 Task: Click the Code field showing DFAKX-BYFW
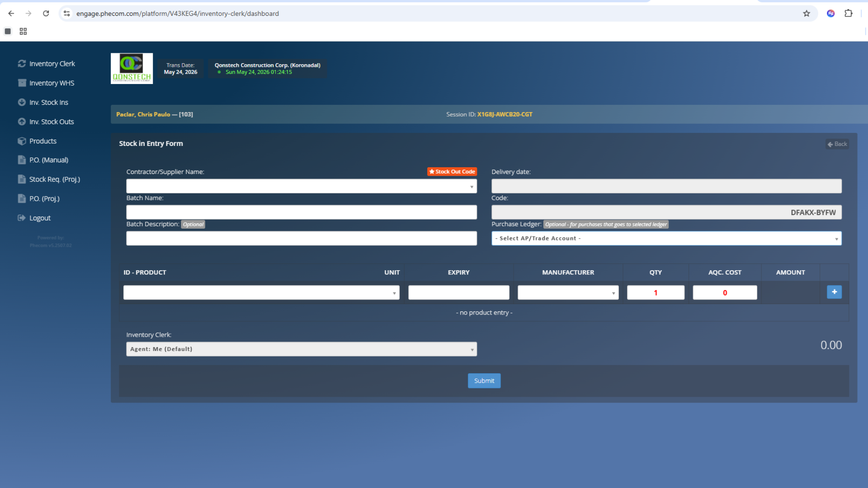[x=666, y=212]
